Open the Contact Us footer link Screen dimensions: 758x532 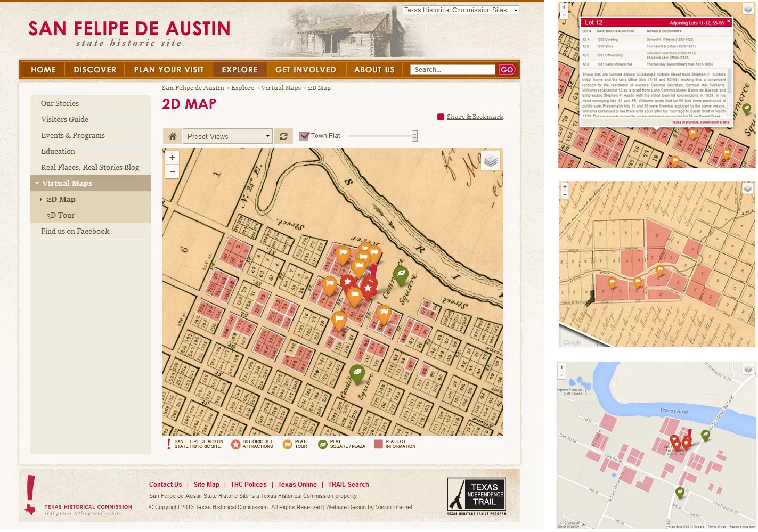(x=166, y=485)
